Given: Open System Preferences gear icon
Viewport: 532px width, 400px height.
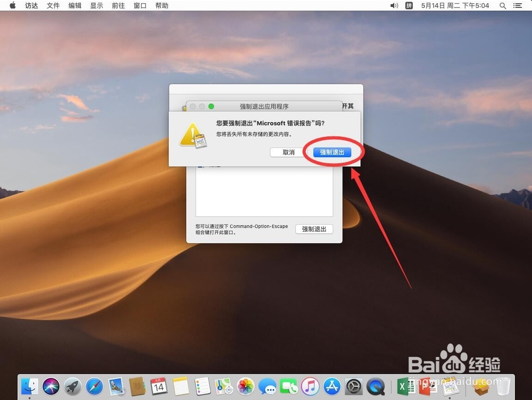Looking at the screenshot, I should tap(354, 386).
